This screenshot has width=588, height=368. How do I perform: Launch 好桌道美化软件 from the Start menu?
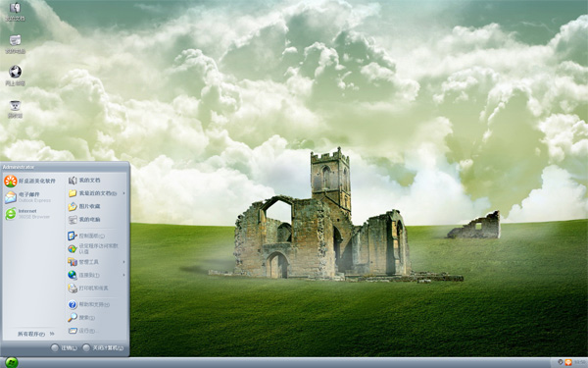[30, 181]
